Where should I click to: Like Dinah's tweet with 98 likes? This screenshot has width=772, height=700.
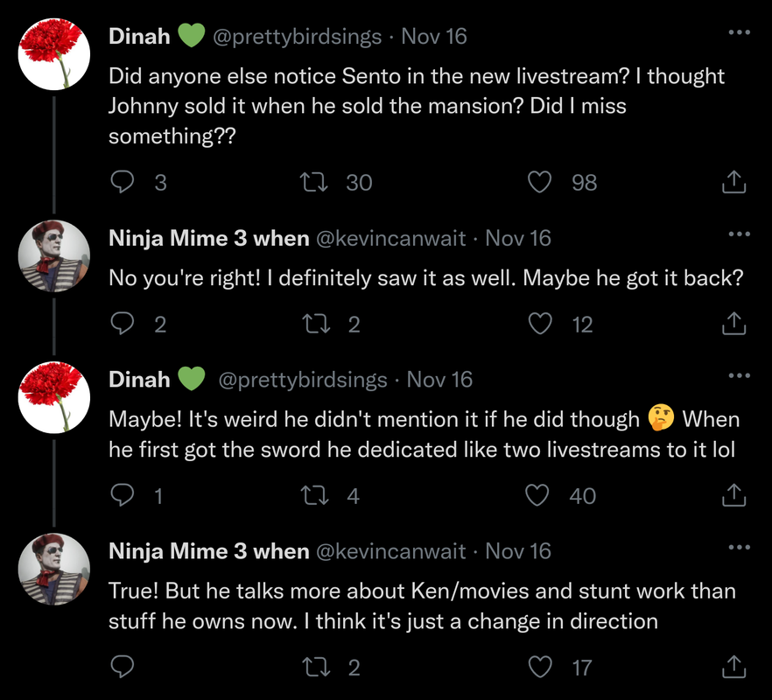pyautogui.click(x=542, y=182)
